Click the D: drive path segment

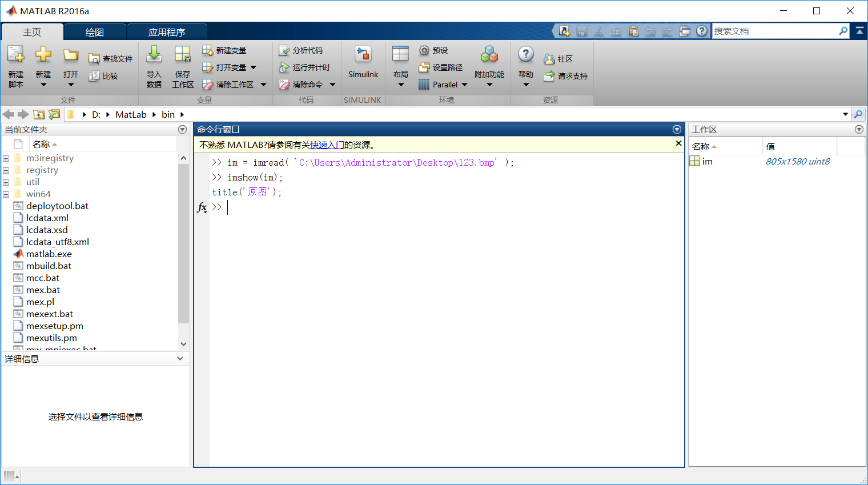click(x=96, y=114)
